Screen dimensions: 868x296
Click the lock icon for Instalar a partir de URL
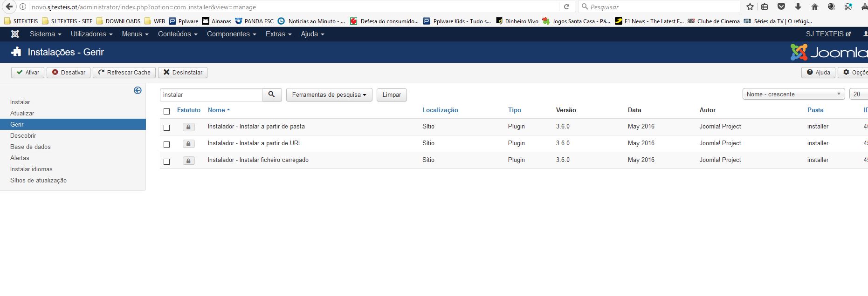188,144
